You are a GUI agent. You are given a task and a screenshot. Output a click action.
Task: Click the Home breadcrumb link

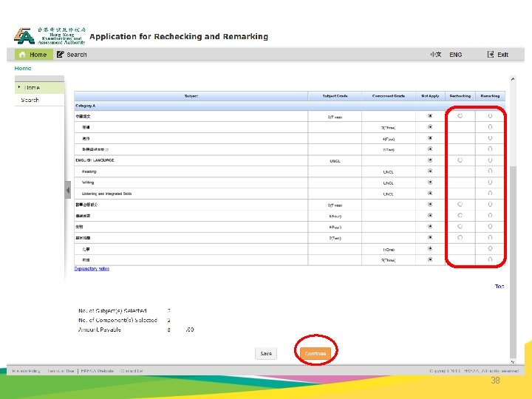(23, 68)
